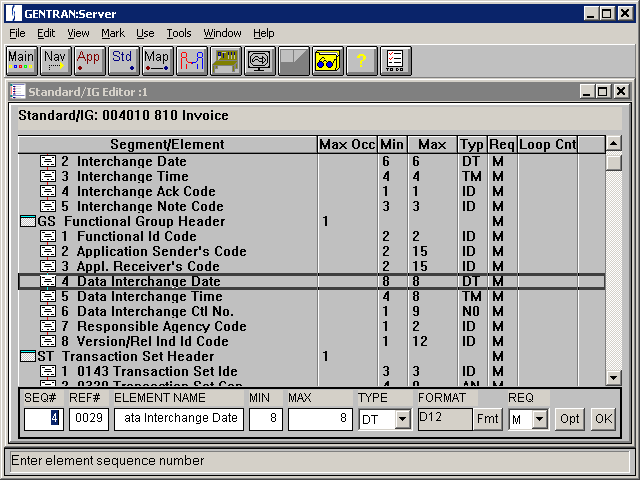Screen dimensions: 640x480
Task: Click the Loop Cnt column header
Action: pos(547,144)
